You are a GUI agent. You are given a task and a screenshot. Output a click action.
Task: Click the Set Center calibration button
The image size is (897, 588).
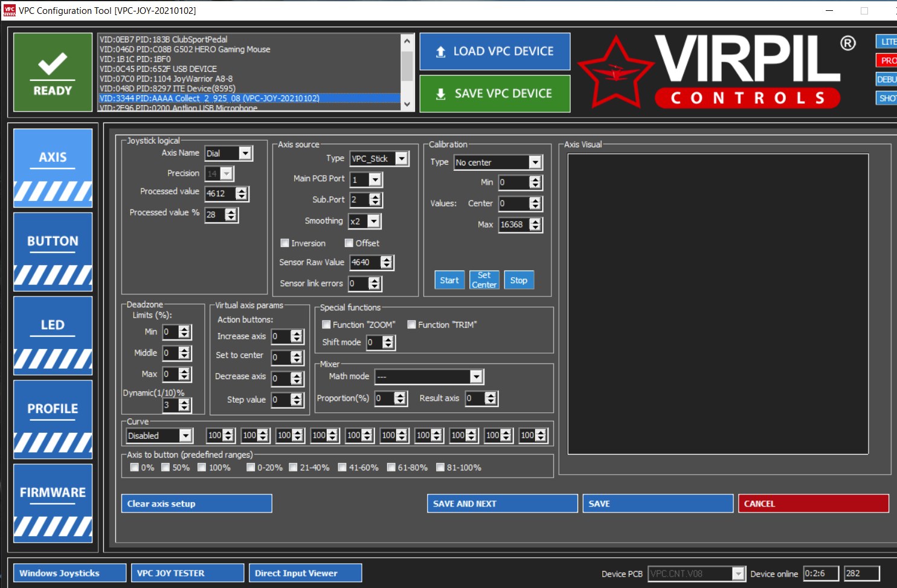tap(484, 280)
